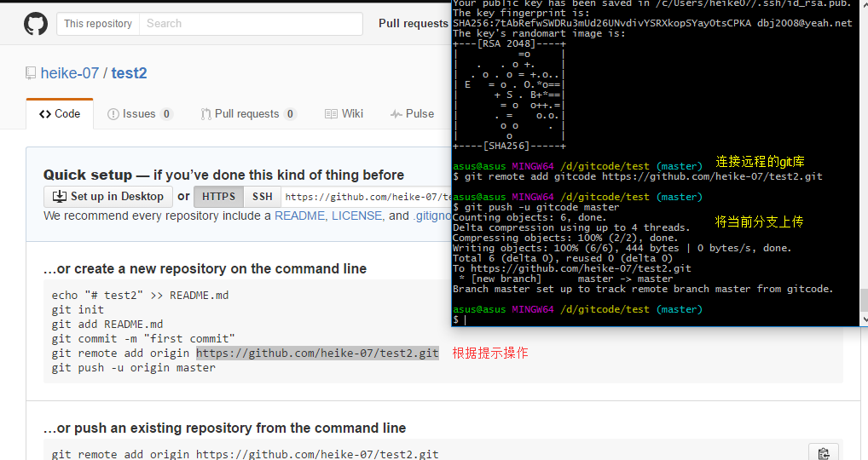Focus the GitHub search box
This screenshot has height=460, width=868.
point(251,24)
